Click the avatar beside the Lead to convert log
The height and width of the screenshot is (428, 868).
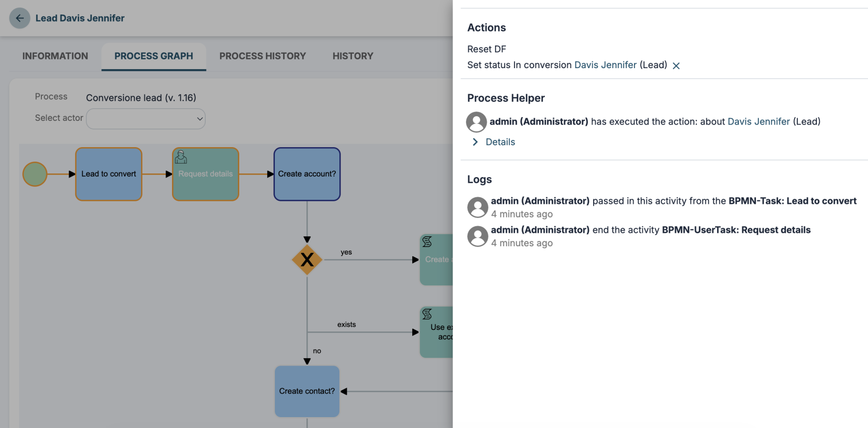[x=477, y=207]
